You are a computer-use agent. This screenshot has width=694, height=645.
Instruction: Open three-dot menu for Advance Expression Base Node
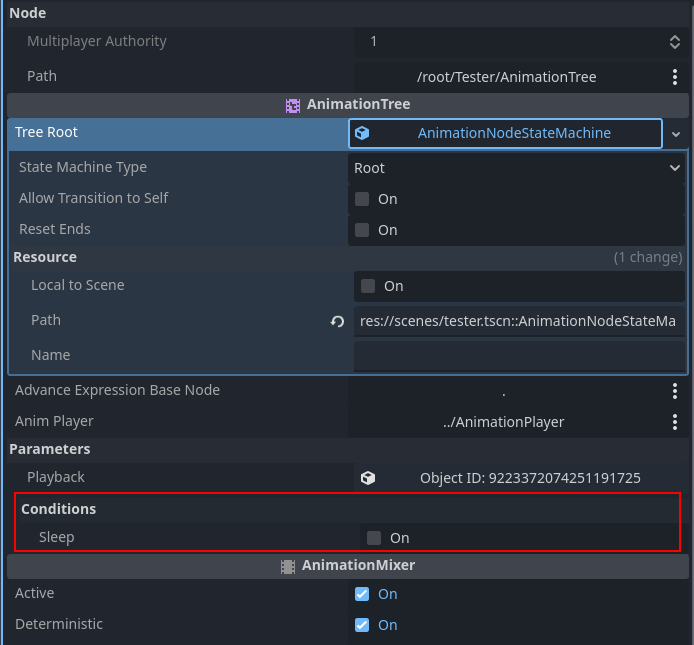(675, 391)
